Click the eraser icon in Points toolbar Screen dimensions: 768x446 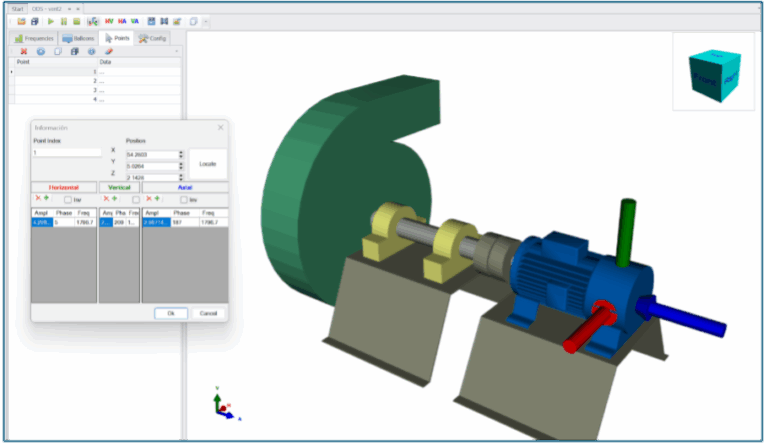point(109,51)
